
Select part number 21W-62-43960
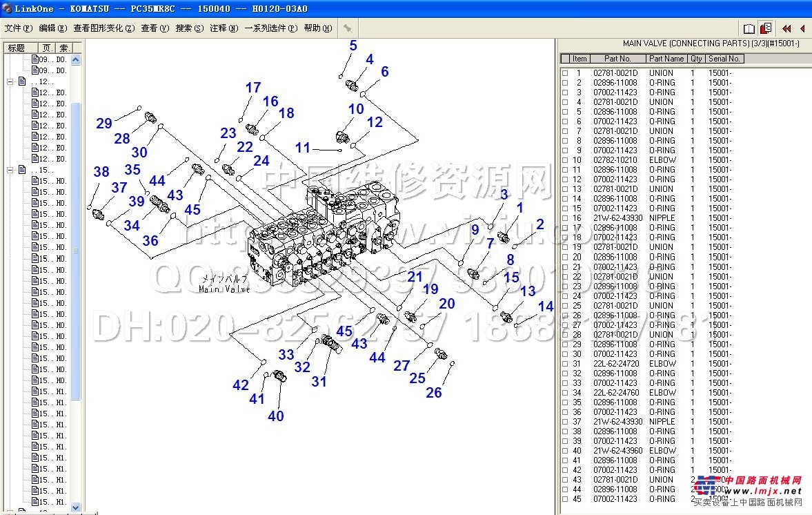(x=618, y=451)
